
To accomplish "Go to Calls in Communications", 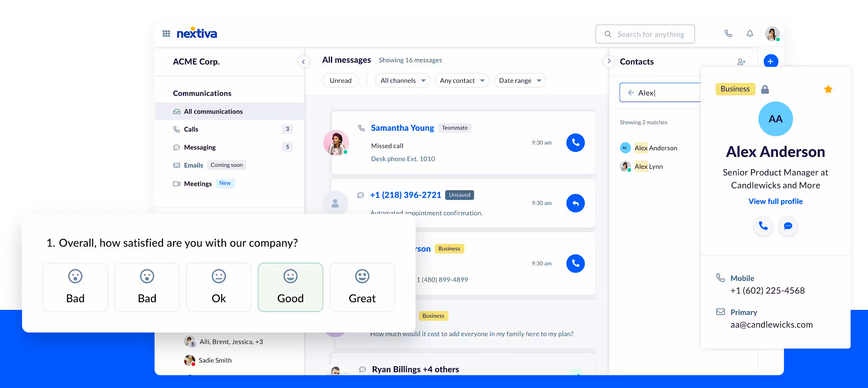I will coord(191,129).
